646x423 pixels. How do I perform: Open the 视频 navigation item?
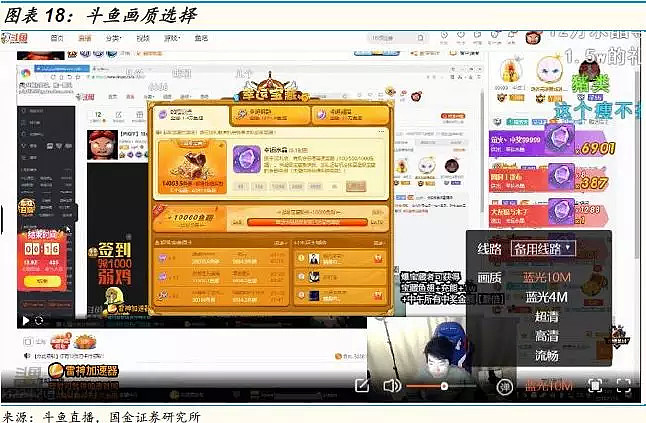point(143,38)
